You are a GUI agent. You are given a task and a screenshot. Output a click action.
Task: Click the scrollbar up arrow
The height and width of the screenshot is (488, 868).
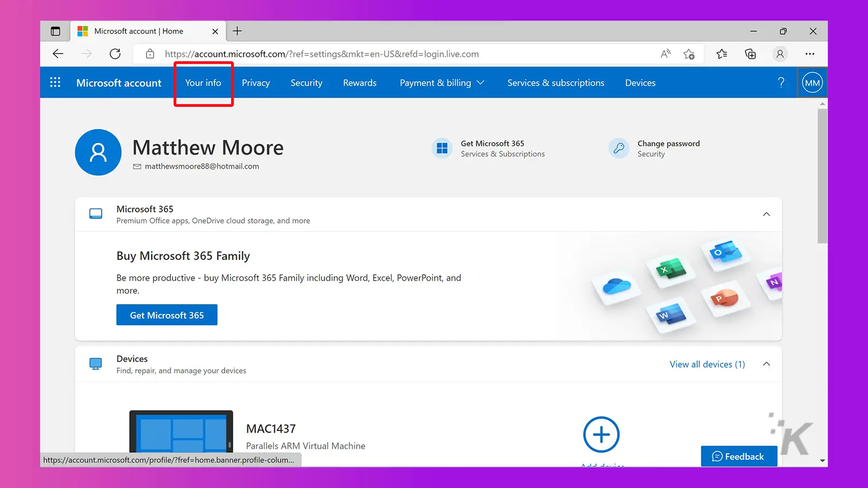pyautogui.click(x=822, y=103)
